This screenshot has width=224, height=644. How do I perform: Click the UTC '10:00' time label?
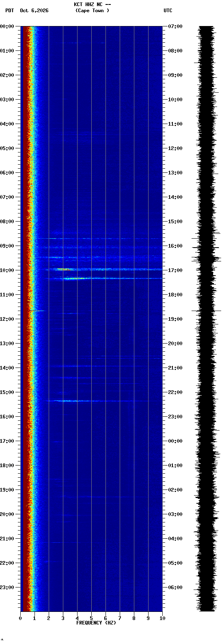point(175,100)
